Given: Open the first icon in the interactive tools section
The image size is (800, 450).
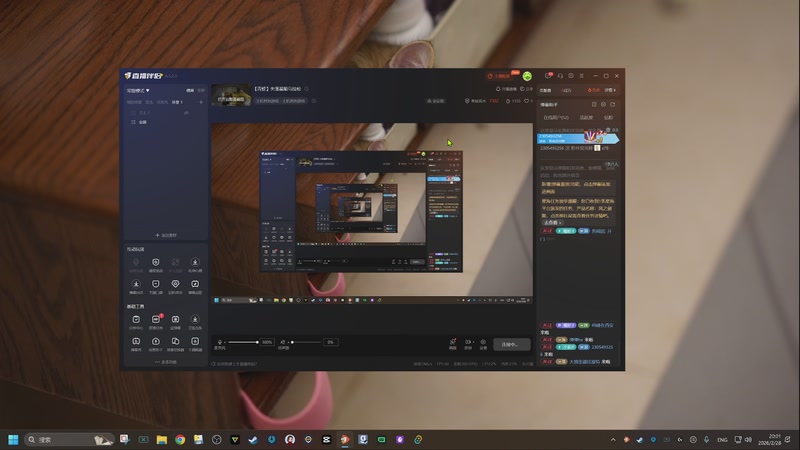Looking at the screenshot, I should (136, 264).
